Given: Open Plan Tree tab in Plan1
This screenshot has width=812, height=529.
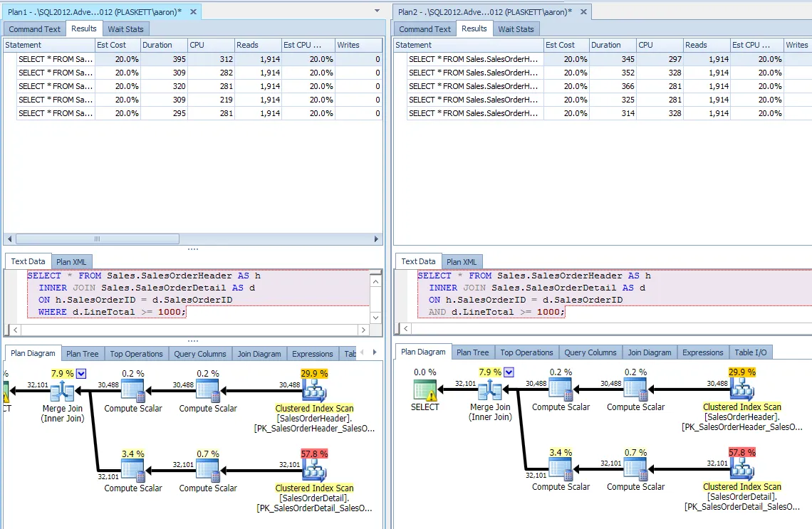Looking at the screenshot, I should pos(83,354).
